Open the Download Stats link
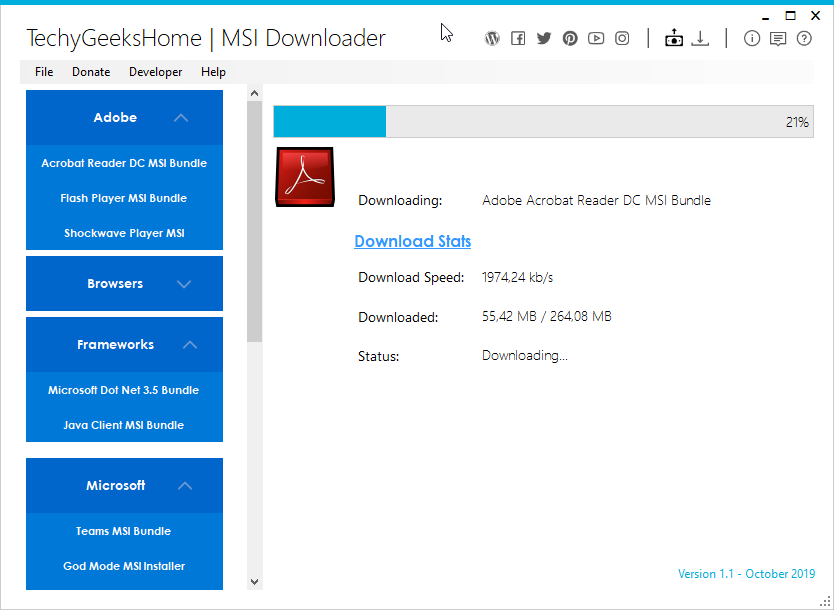 tap(413, 241)
